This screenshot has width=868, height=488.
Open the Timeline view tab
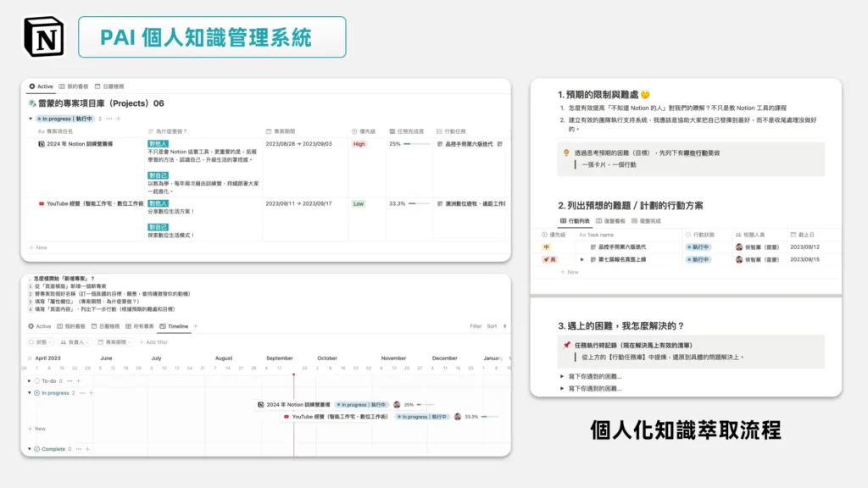point(174,326)
